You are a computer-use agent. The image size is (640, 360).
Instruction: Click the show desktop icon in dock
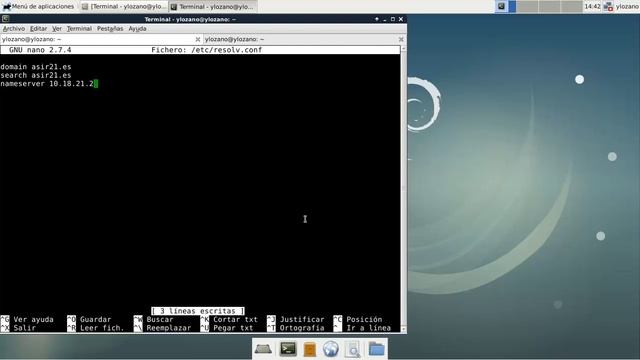[x=263, y=349]
